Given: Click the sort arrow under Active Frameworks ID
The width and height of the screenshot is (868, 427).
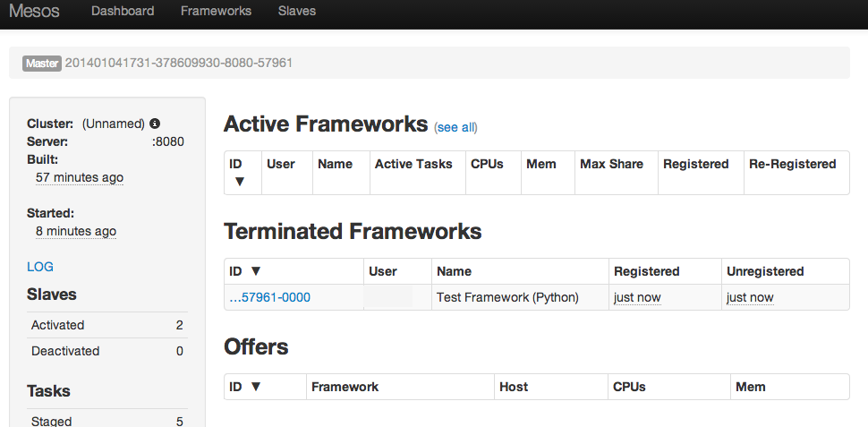Looking at the screenshot, I should pyautogui.click(x=239, y=182).
